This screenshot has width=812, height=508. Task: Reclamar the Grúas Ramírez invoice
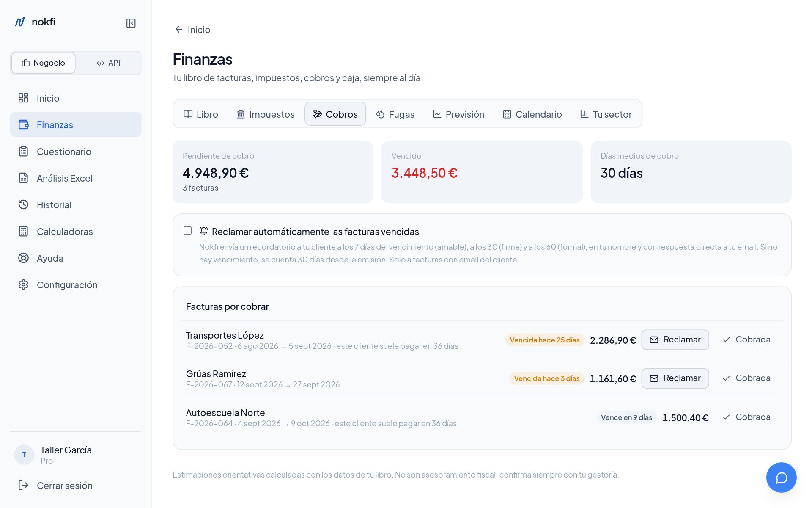pyautogui.click(x=675, y=378)
